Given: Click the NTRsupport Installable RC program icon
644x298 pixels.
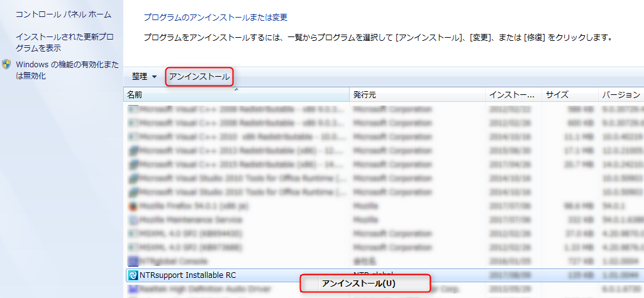Looking at the screenshot, I should [x=133, y=275].
